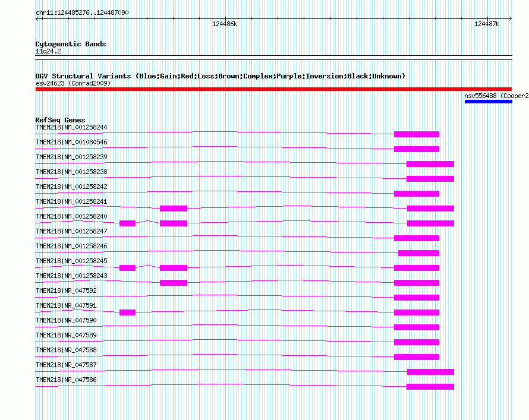
Task: Click the exon of NR_047586
Action: (430, 386)
